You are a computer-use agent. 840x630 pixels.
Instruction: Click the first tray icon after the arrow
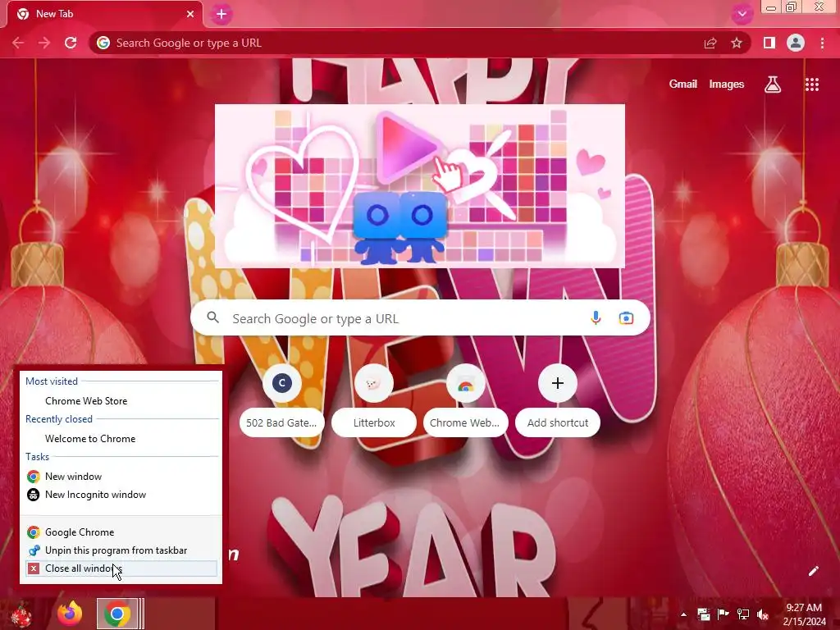(703, 614)
